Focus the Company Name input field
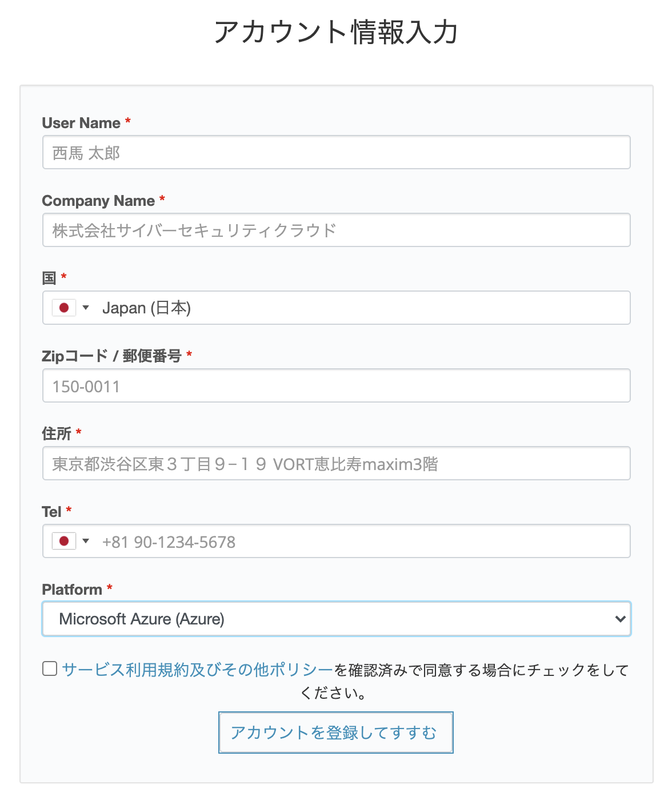Screen dimensions: 672x804 pos(337,230)
